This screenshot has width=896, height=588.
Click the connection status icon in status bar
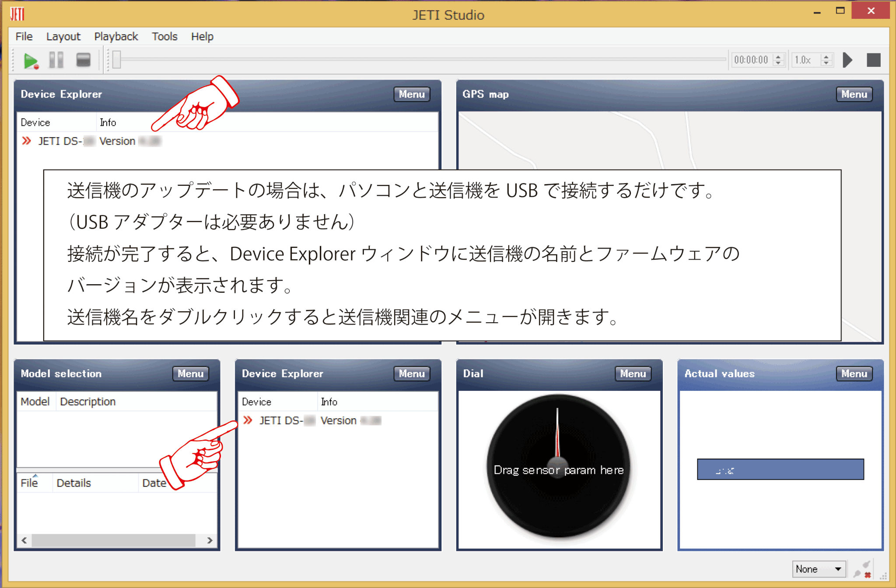tap(863, 569)
